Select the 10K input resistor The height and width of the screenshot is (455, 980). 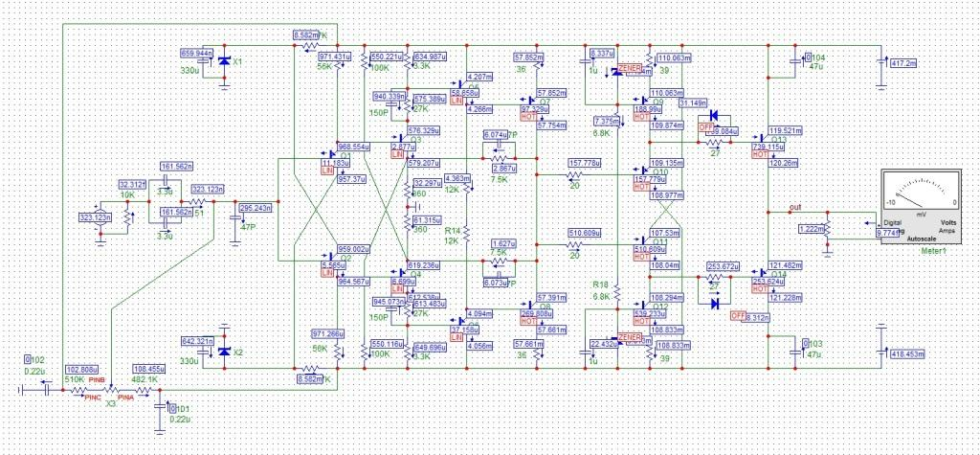click(x=127, y=218)
